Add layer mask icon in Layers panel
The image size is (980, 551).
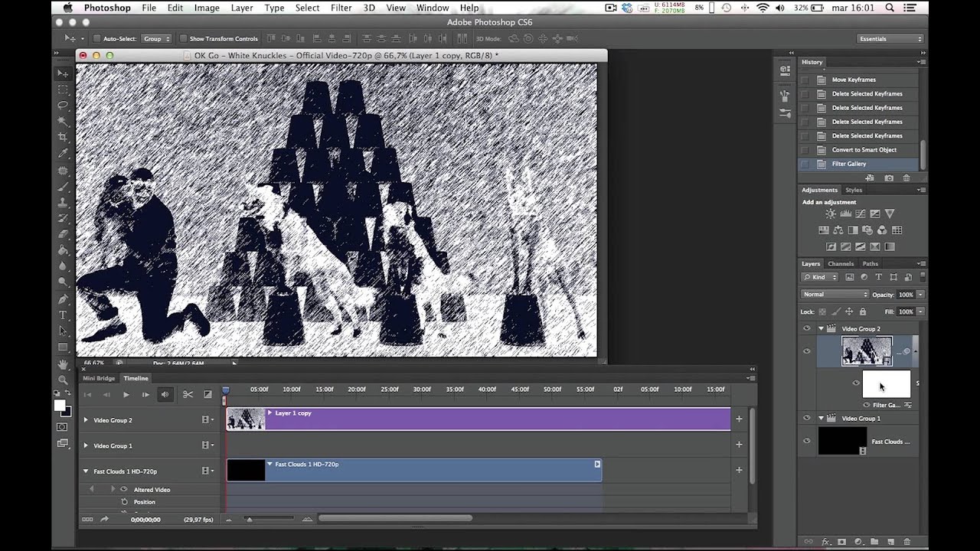tap(842, 542)
